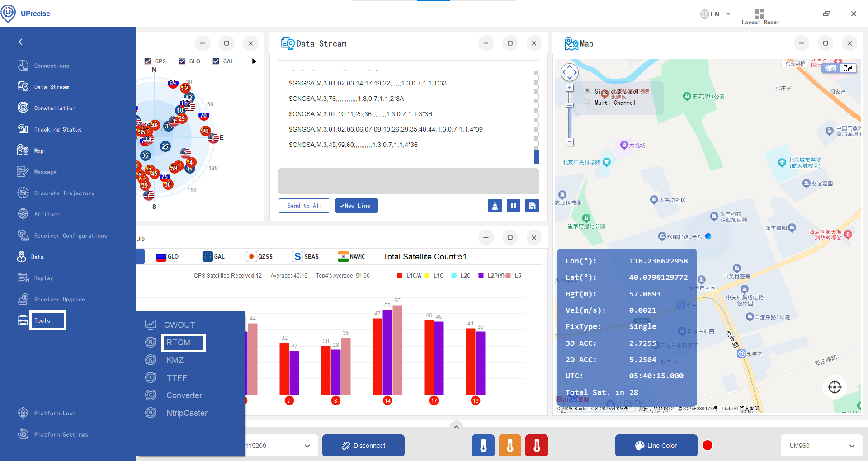The image size is (868, 461).
Task: Go back using the sidebar arrow
Action: coord(23,42)
